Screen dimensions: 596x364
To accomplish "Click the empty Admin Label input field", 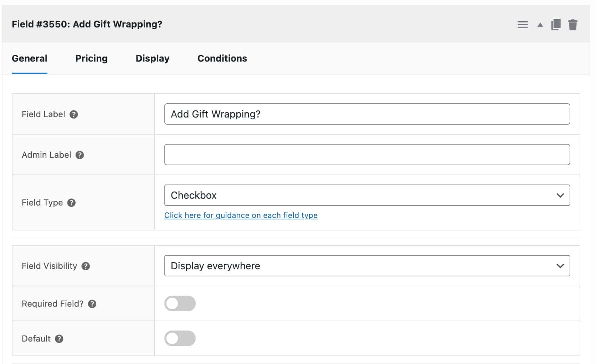I will pos(367,154).
